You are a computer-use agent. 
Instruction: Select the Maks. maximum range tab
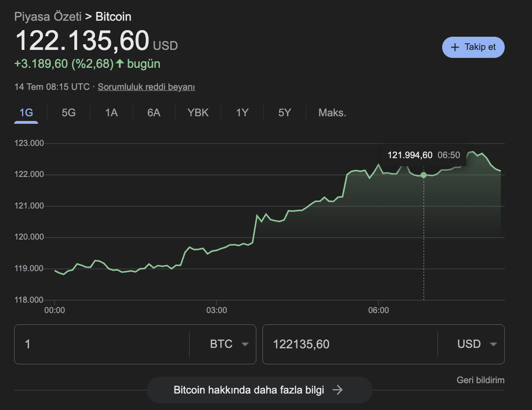click(332, 113)
